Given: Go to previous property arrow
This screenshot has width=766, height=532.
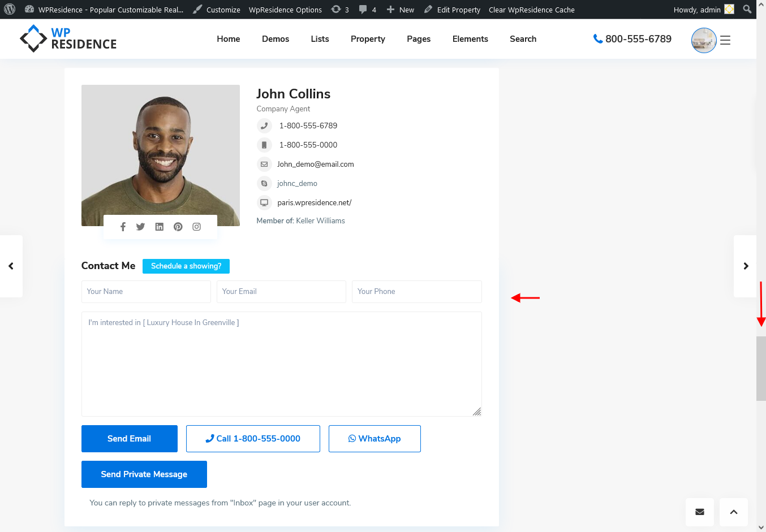Looking at the screenshot, I should coord(11,266).
